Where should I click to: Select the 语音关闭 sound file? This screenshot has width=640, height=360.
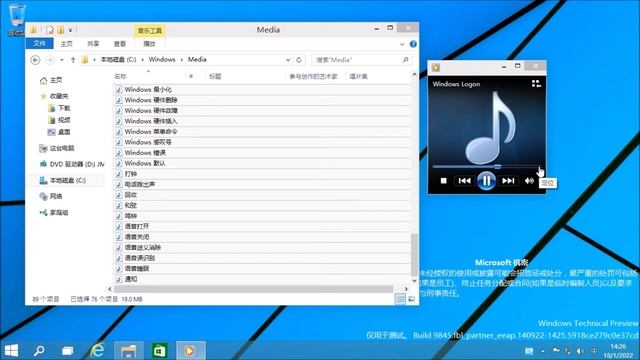[132, 237]
